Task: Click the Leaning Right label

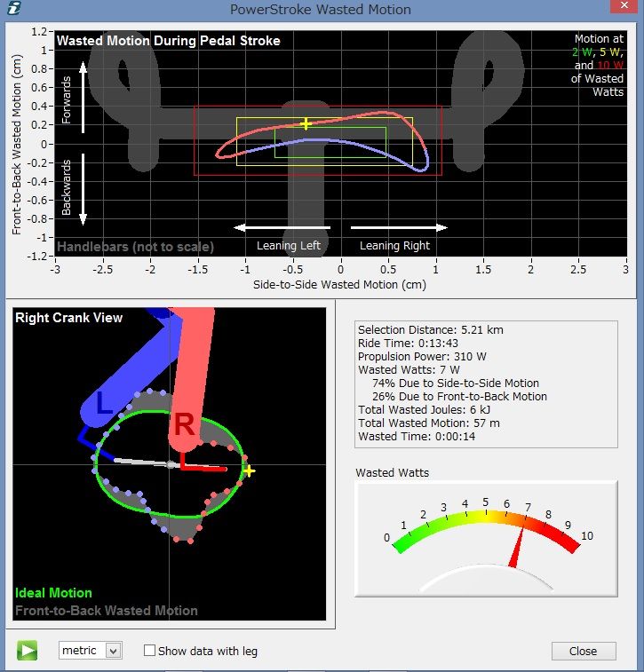Action: [x=394, y=246]
